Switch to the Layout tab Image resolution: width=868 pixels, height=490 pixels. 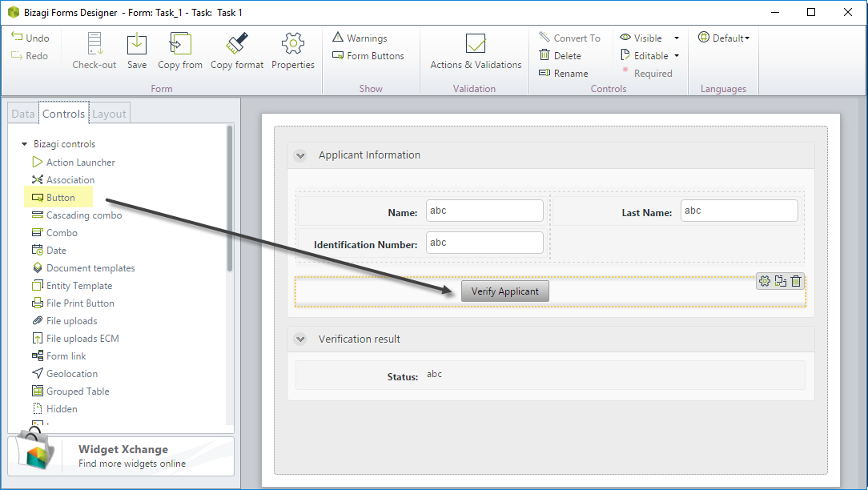tap(109, 114)
